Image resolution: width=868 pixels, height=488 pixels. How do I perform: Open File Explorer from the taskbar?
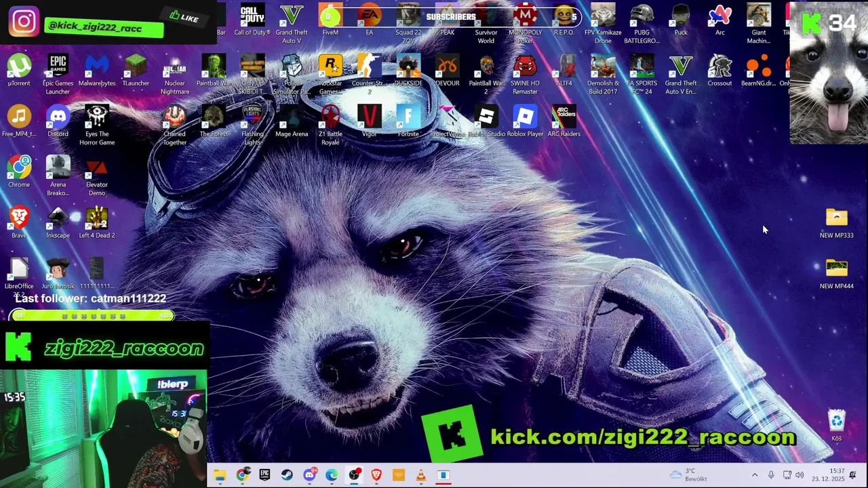pos(220,475)
